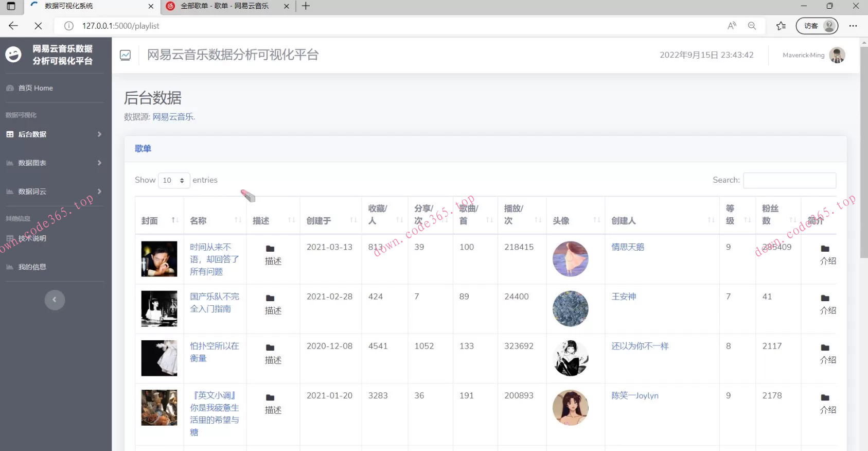Sort table by 等级 column
Screen dimensions: 868x451
tap(737, 215)
